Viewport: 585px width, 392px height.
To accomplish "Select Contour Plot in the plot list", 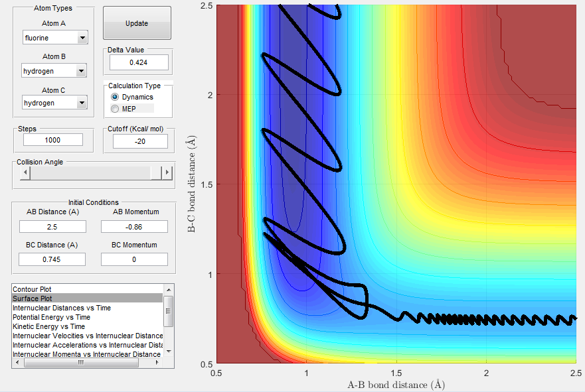I will pos(87,289).
